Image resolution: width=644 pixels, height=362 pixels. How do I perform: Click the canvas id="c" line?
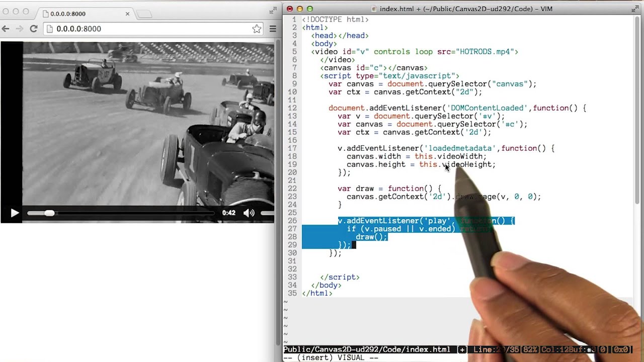click(x=373, y=68)
